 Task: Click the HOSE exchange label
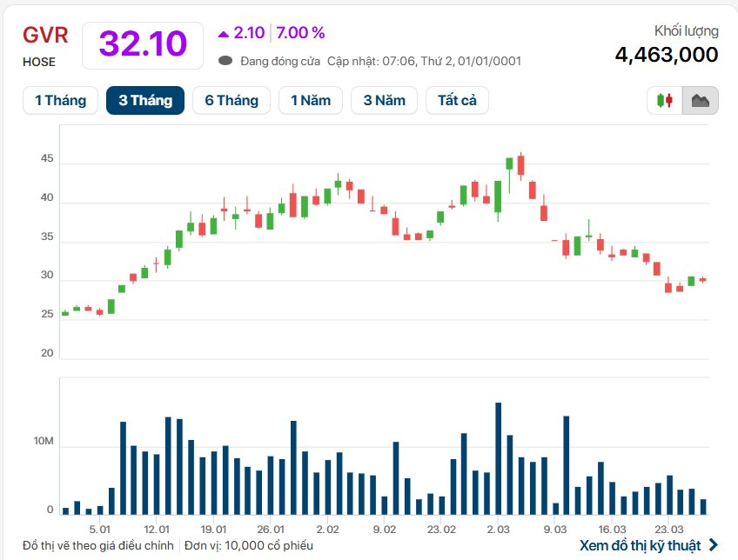[x=38, y=62]
